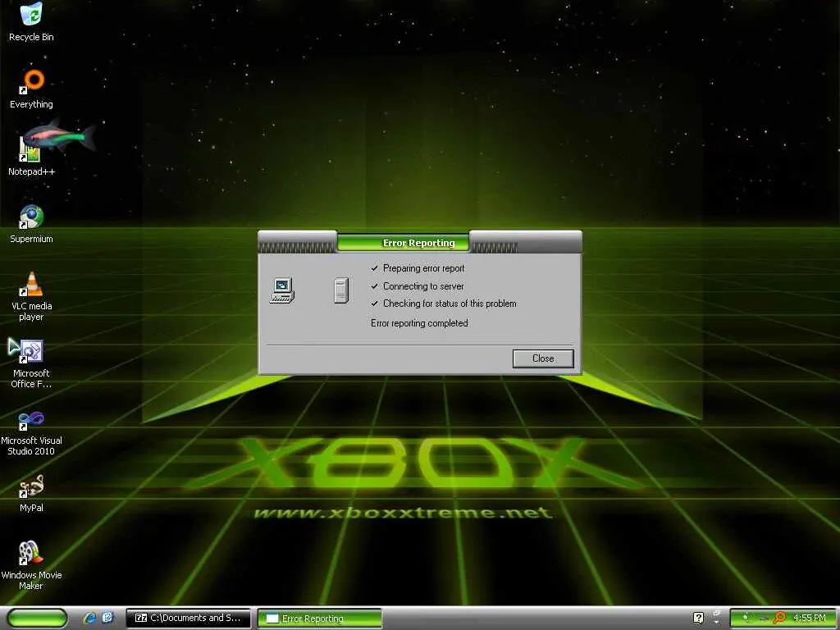Click the orange magnifier tray icon
Image resolution: width=840 pixels, height=630 pixels.
pyautogui.click(x=779, y=619)
